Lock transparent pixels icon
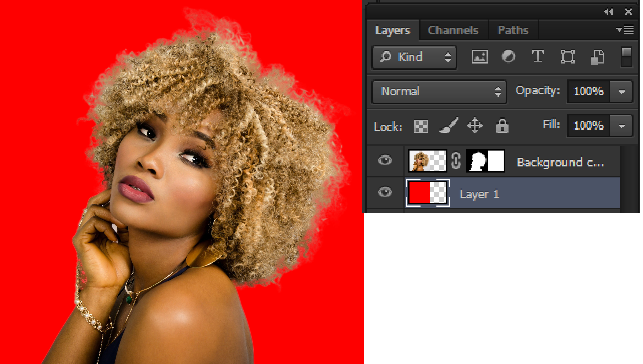 tap(421, 126)
